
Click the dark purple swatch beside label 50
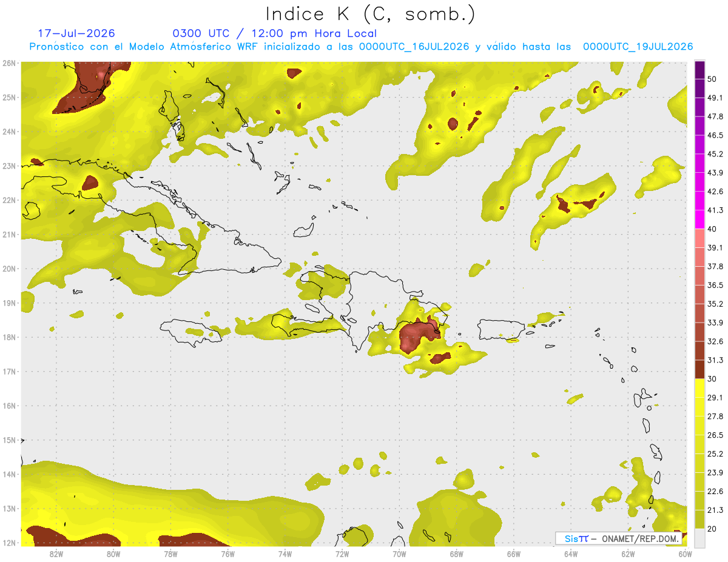click(x=699, y=71)
